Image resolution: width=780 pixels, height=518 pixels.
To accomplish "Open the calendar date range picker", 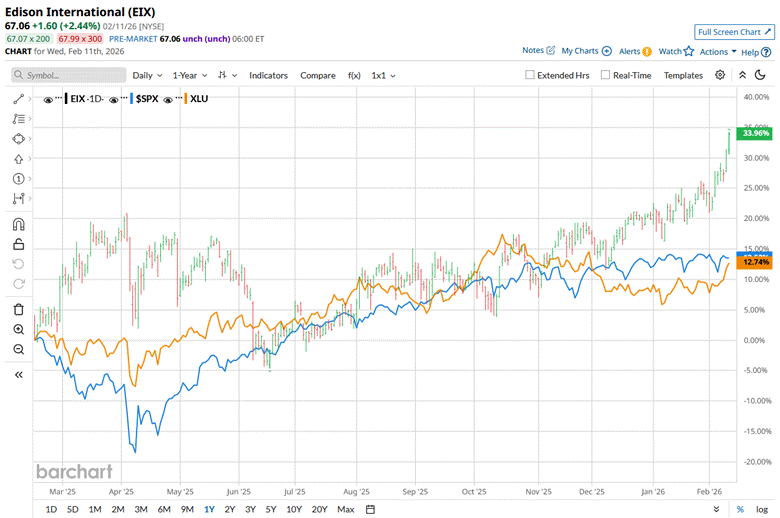I will (371, 509).
